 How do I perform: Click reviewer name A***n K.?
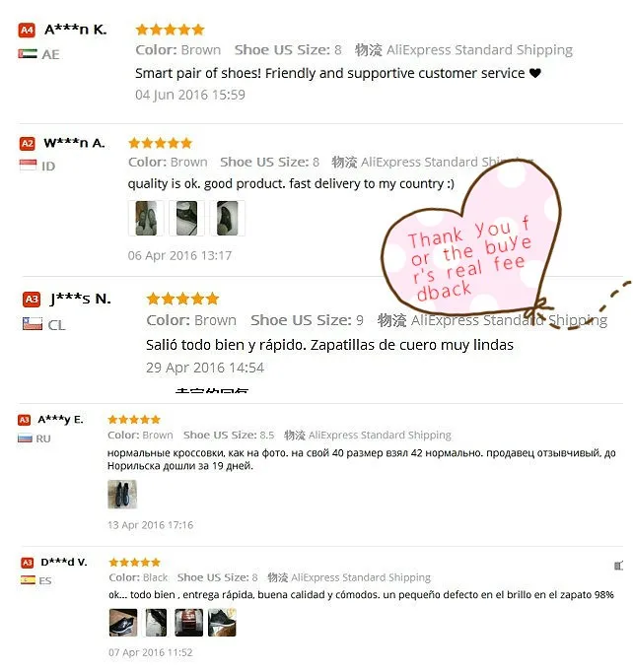76,30
